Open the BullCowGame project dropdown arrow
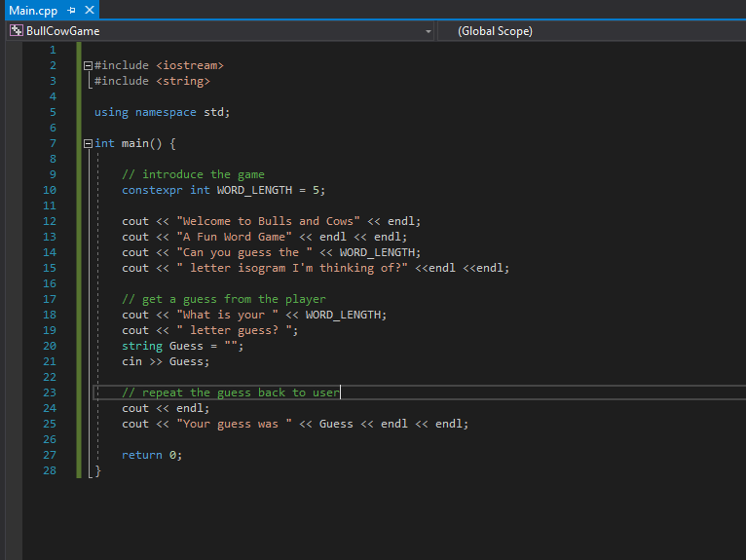This screenshot has width=746, height=560. pyautogui.click(x=428, y=31)
